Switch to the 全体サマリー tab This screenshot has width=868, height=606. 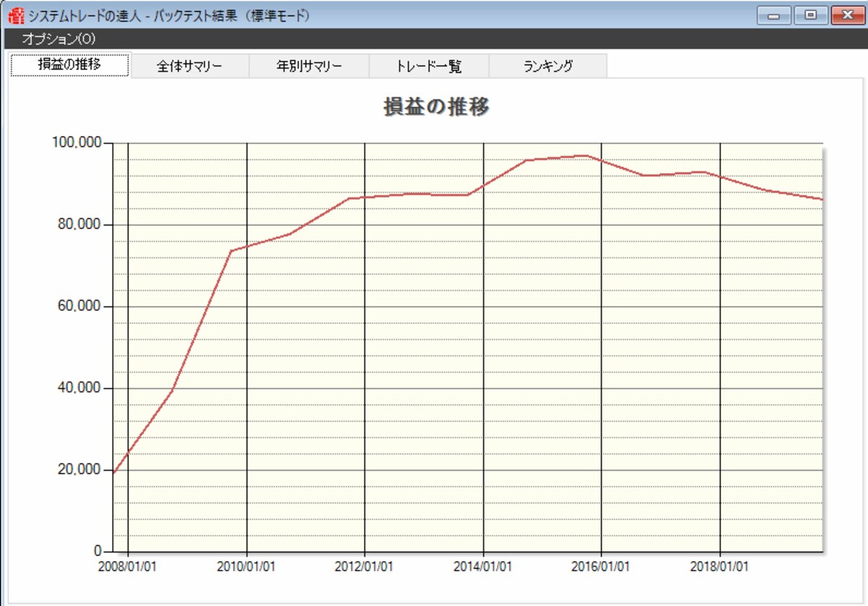point(190,67)
